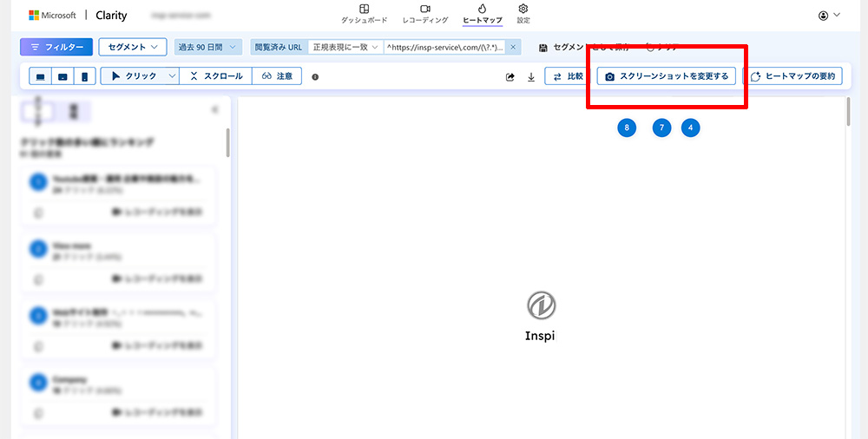Image resolution: width=868 pixels, height=439 pixels.
Task: Click スクリーンショットを変更する button
Action: tap(667, 76)
